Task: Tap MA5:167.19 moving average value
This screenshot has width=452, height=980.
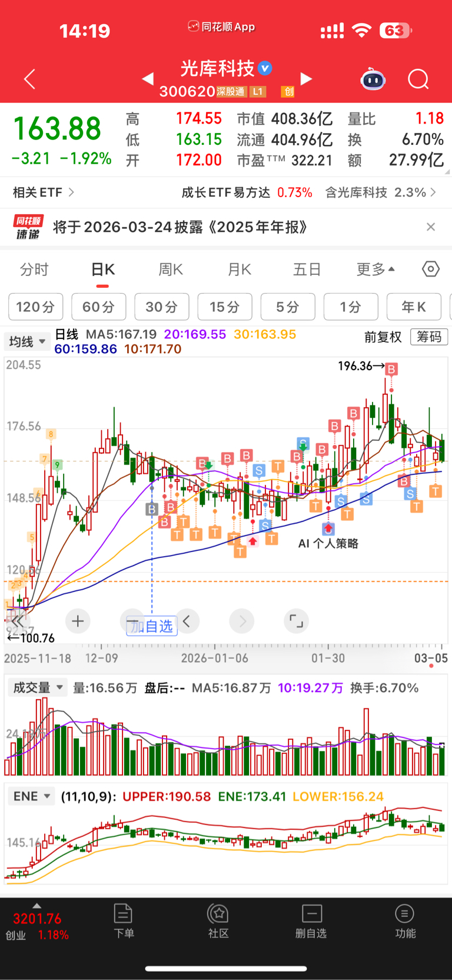Action: (x=121, y=334)
